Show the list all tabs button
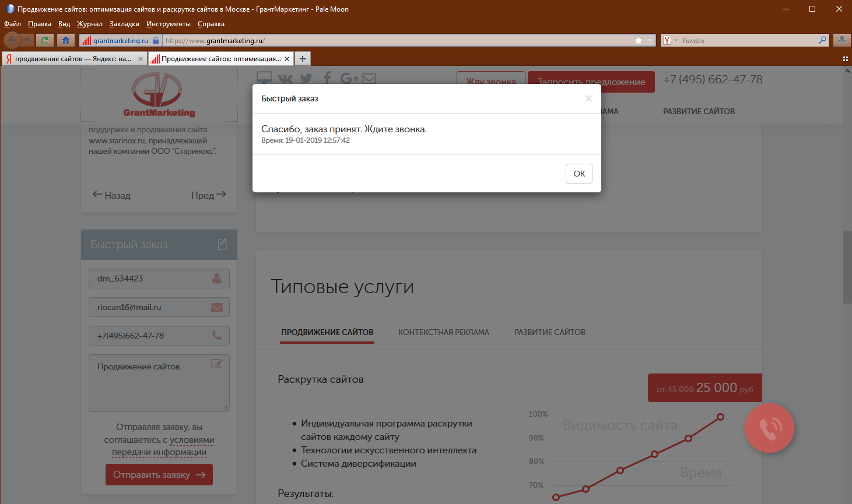 [845, 59]
